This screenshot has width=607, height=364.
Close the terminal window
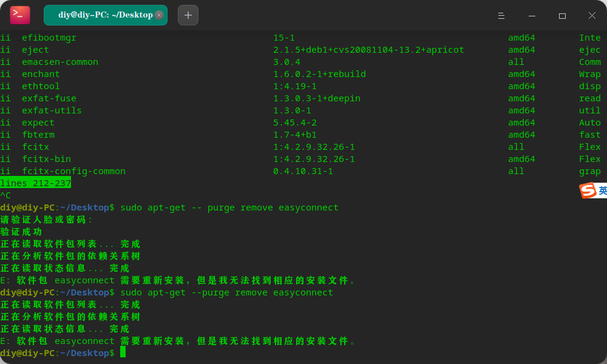[592, 16]
